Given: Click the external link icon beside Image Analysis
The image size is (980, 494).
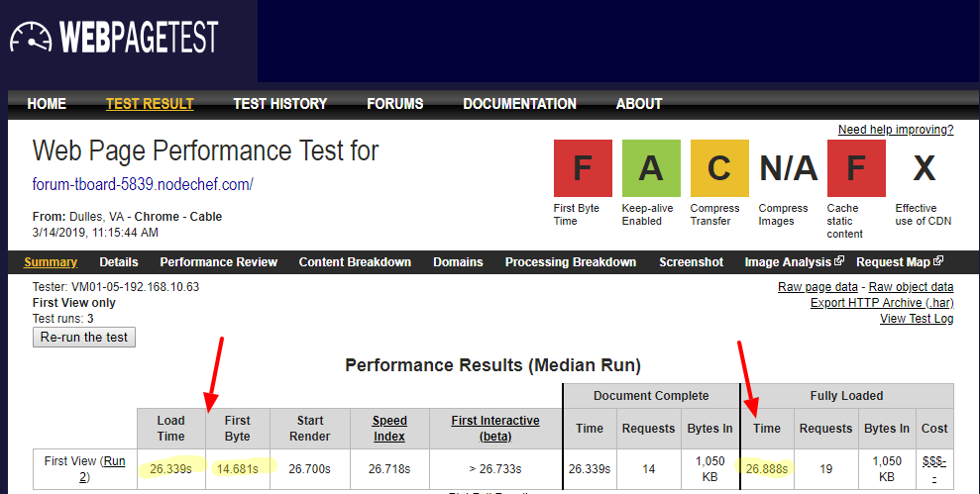Looking at the screenshot, I should 839,261.
